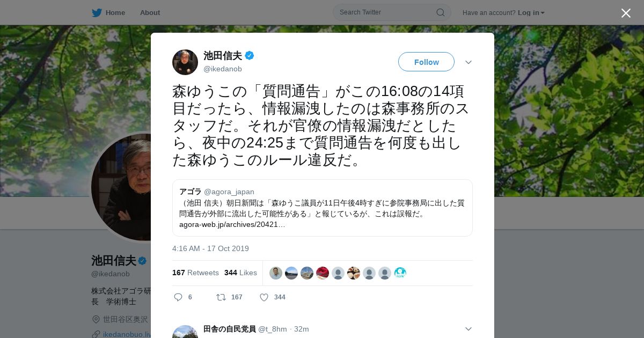Screen dimensions: 644x338
Task: View the 344 Likes list
Action: tap(240, 273)
